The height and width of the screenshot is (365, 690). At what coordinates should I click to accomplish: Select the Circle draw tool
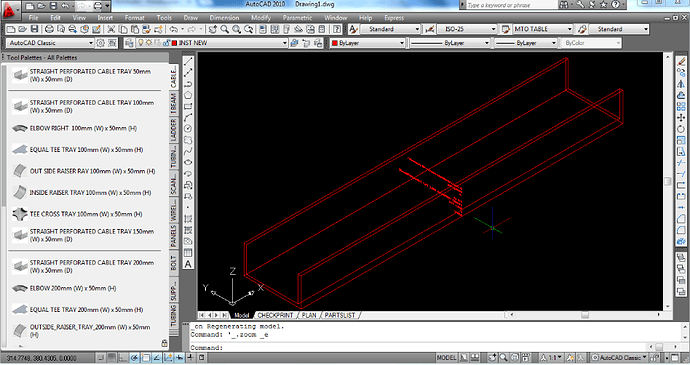tap(188, 129)
